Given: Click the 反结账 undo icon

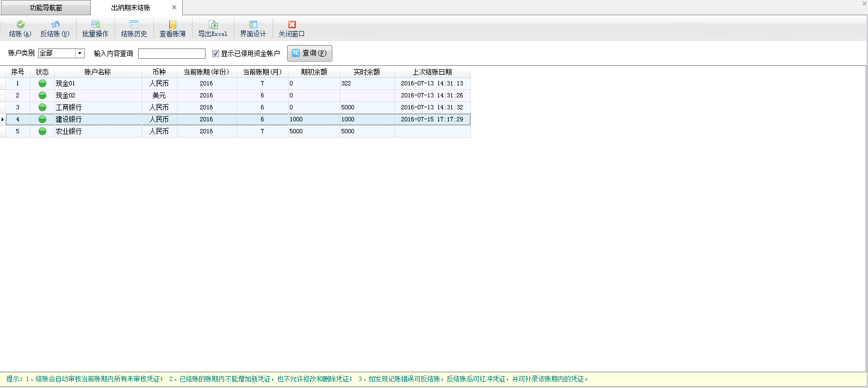Looking at the screenshot, I should pyautogui.click(x=55, y=24).
